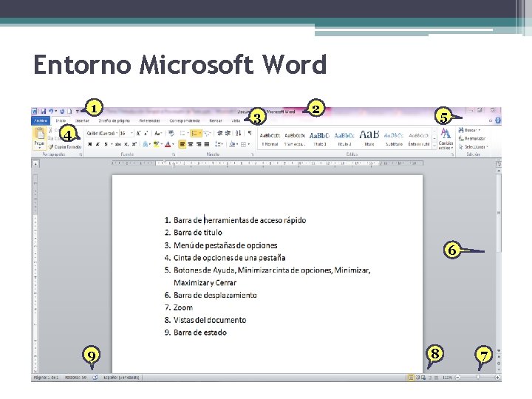Click the sort icon
This screenshot has width=532, height=399.
(239, 133)
